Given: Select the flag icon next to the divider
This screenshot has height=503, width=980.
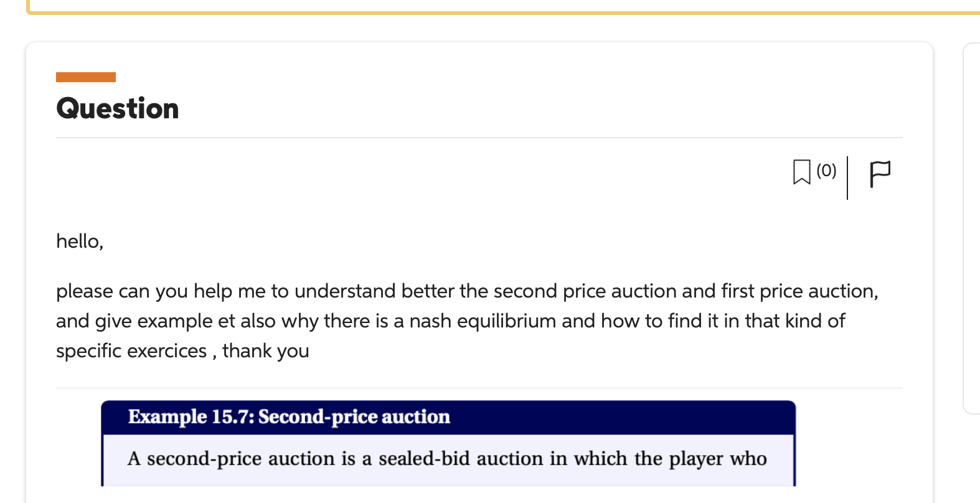Looking at the screenshot, I should click(880, 173).
